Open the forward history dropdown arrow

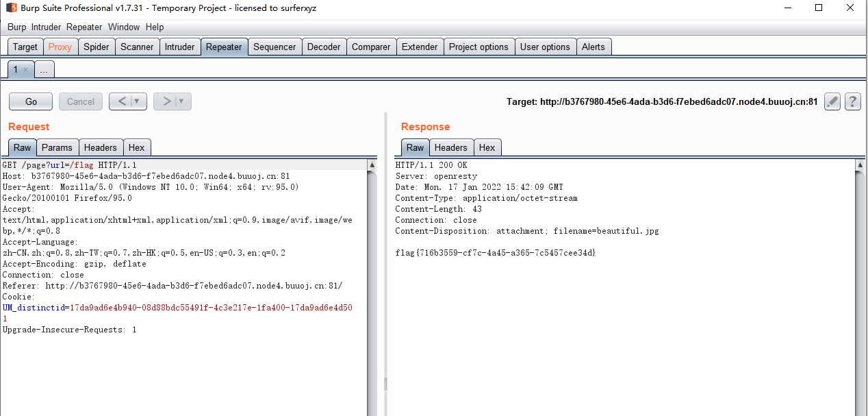183,101
